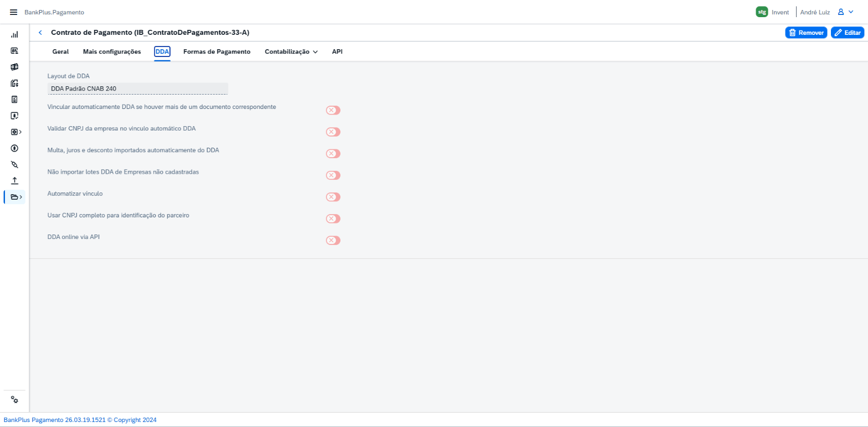Go back using the left chevron arrow
This screenshot has height=427, width=868.
(40, 33)
